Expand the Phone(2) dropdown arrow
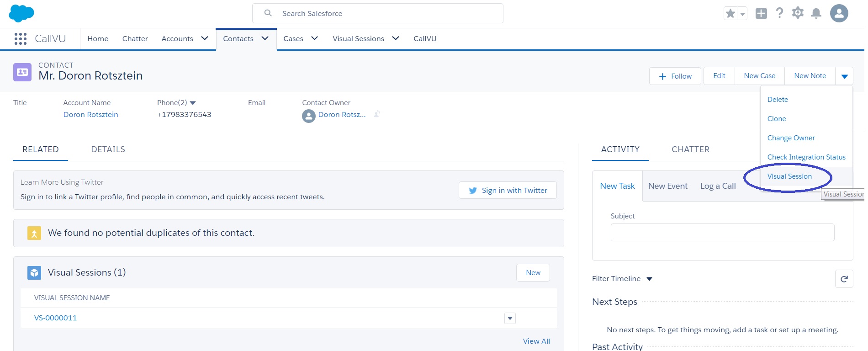The width and height of the screenshot is (868, 351). coord(193,103)
